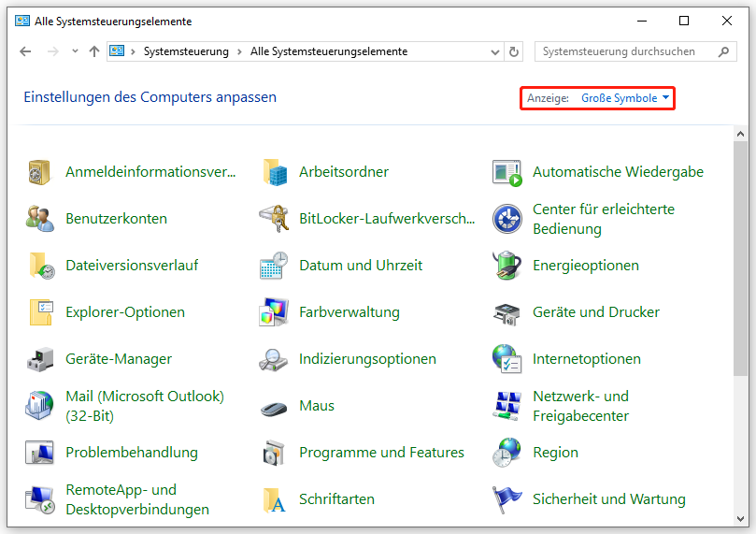Image resolution: width=756 pixels, height=534 pixels.
Task: Open the Anmeldeinformationsverwaltung safe icon
Action: click(x=39, y=172)
